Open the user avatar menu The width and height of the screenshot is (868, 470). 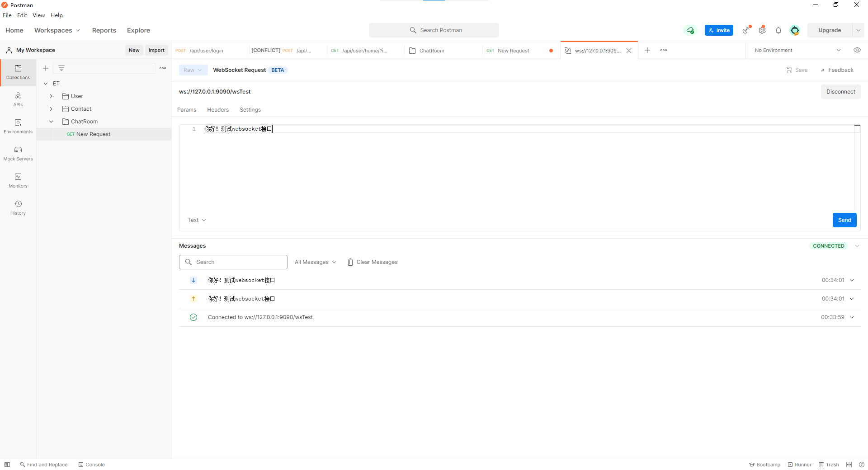pyautogui.click(x=795, y=30)
